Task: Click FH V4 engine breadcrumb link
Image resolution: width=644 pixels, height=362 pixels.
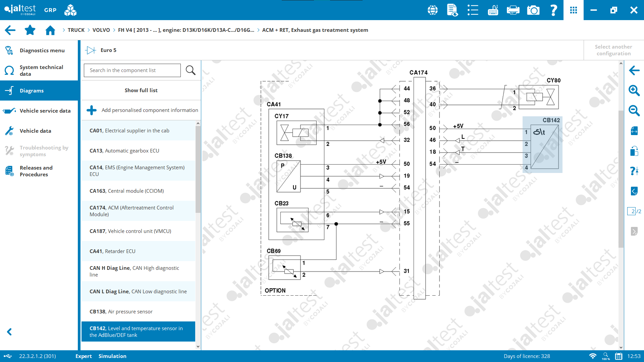Action: click(x=186, y=30)
